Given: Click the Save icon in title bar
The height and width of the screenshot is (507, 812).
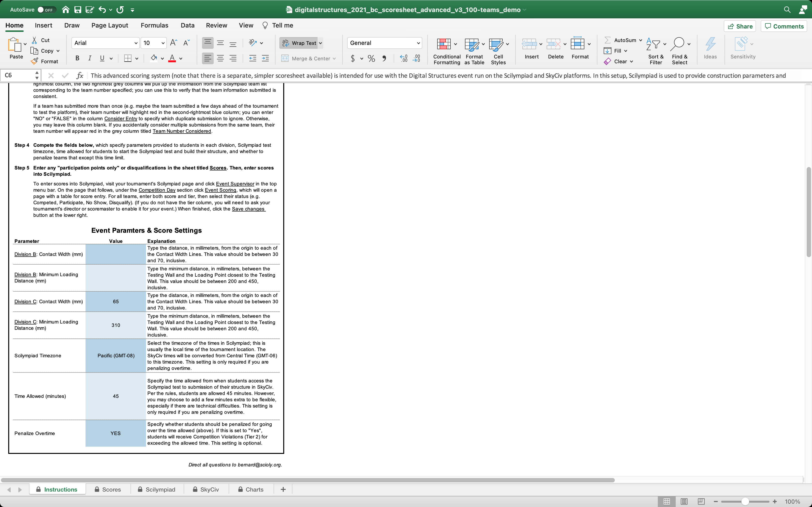Looking at the screenshot, I should tap(78, 10).
